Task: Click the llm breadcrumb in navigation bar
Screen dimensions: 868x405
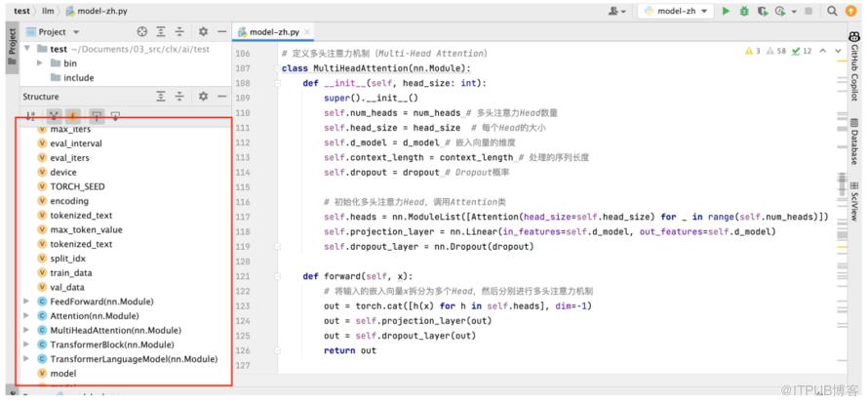Action: click(x=44, y=12)
